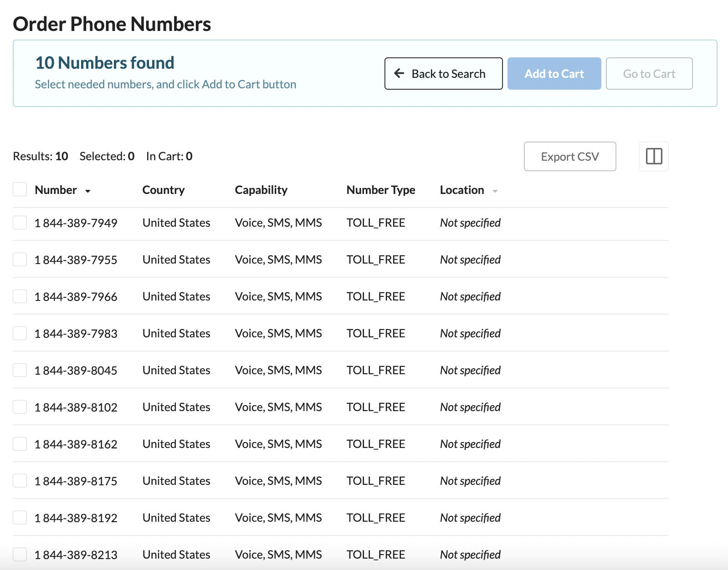Click United States in the 844-389-8045 row
This screenshot has height=570, width=728.
[176, 370]
